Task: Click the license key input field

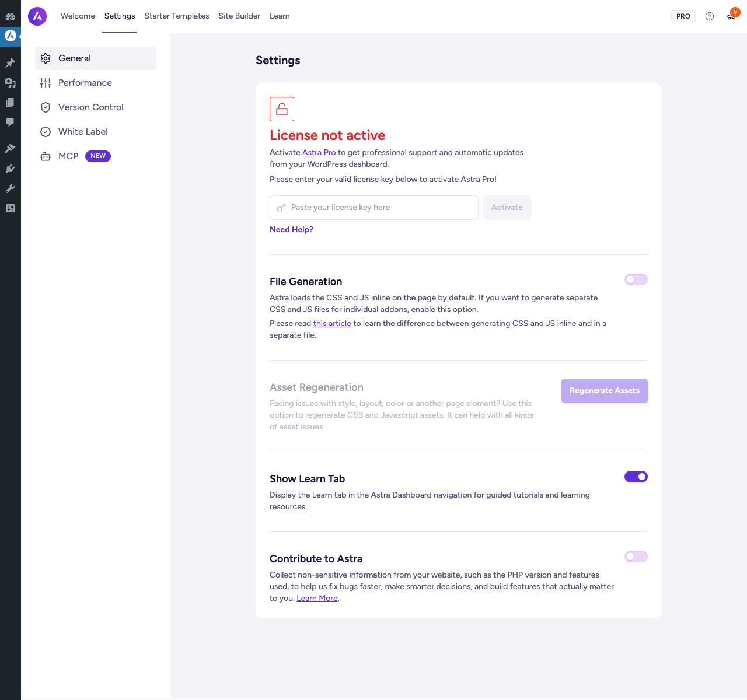Action: coord(374,208)
